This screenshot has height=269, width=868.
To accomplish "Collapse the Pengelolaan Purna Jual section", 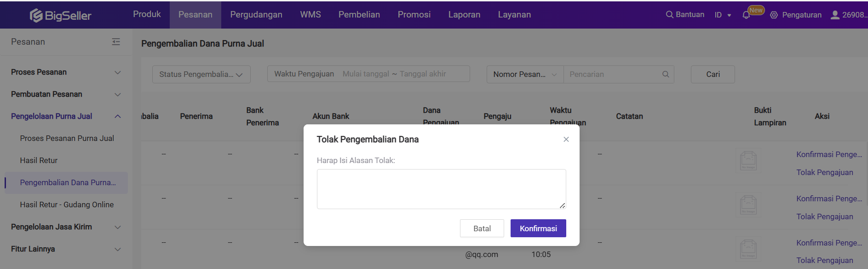I will (x=118, y=117).
